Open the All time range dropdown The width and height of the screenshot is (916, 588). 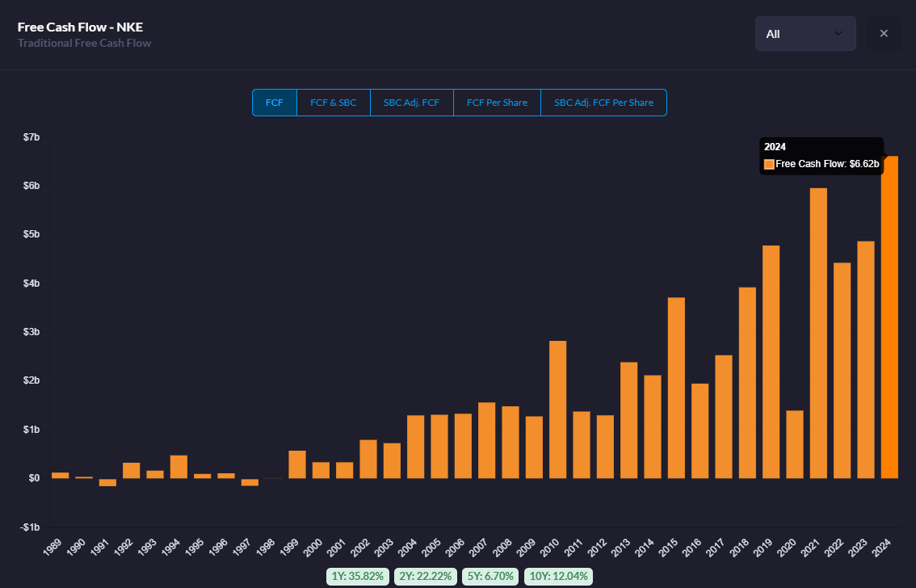805,34
